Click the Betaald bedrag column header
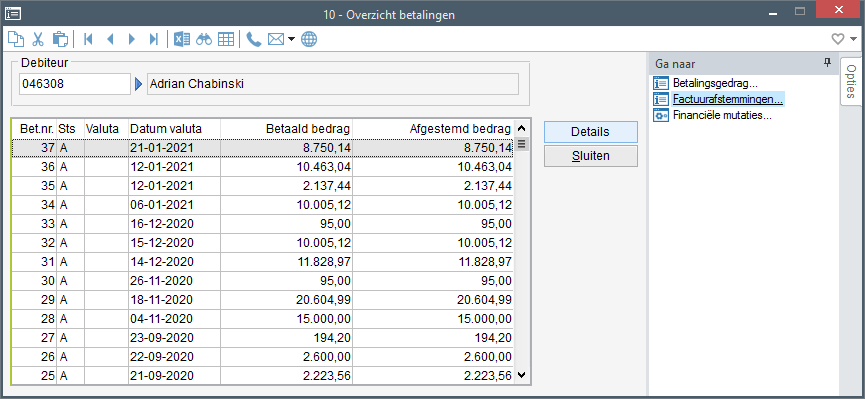Viewport: 865px width, 399px height. 286,129
